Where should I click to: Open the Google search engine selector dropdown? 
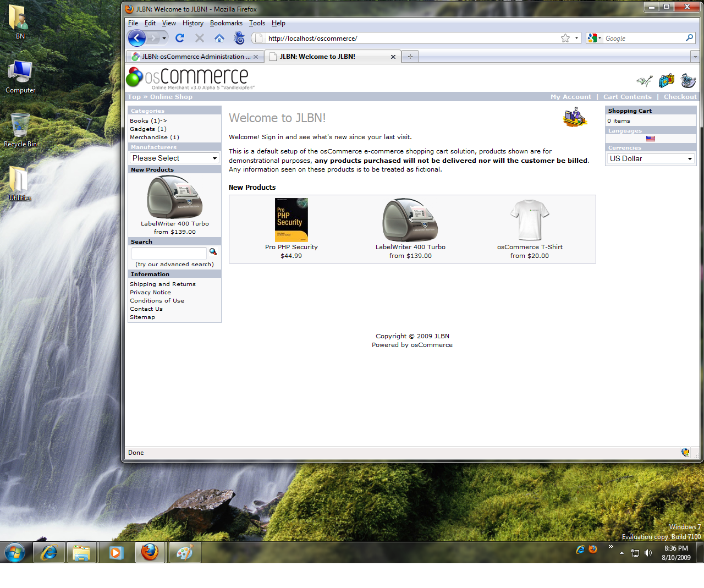594,38
